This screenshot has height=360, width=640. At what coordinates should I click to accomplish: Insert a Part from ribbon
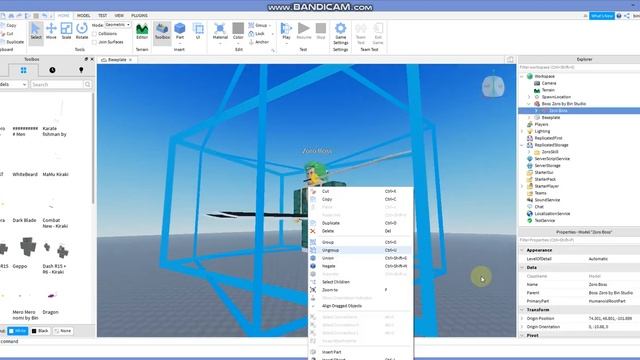point(180,31)
